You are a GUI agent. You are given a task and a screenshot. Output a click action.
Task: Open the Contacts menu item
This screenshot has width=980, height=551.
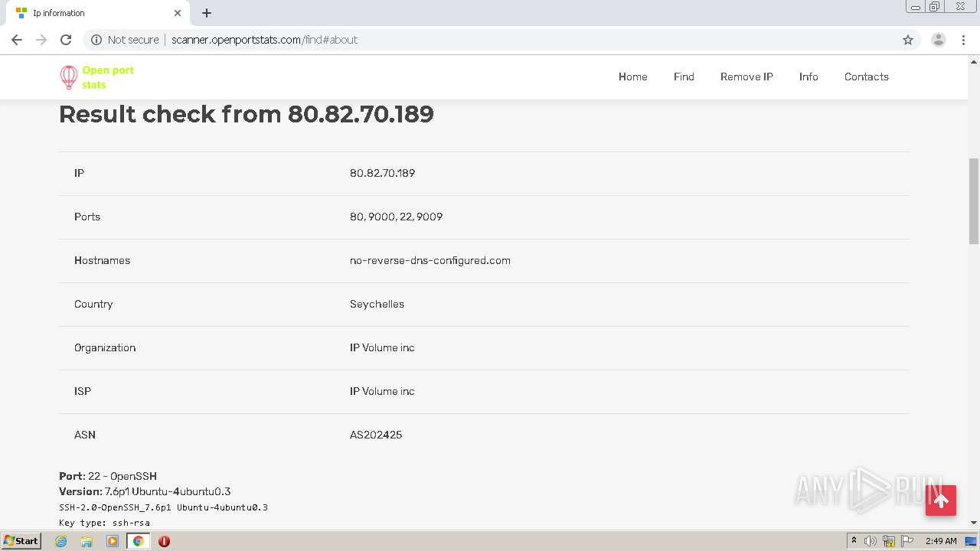point(867,77)
